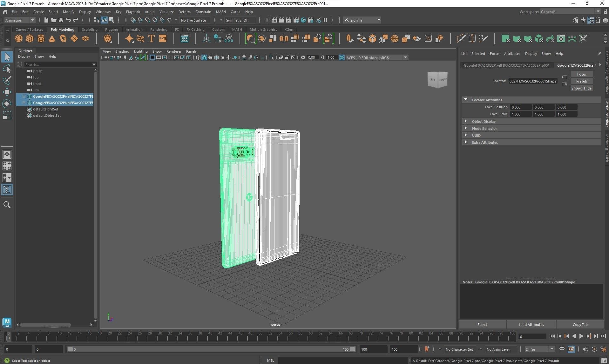Viewport: 609px width, 364px height.
Task: Activate the Scale tool in the toolbox
Action: (x=7, y=116)
